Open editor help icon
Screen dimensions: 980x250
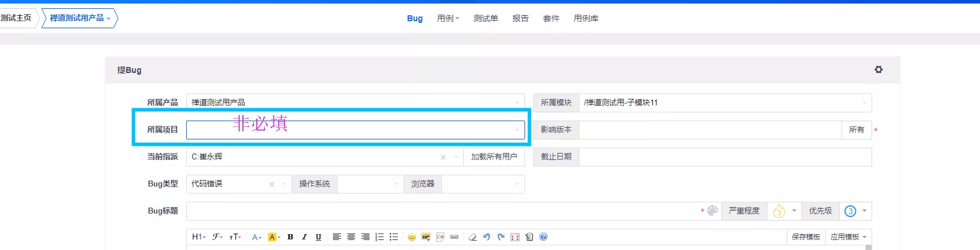click(543, 237)
